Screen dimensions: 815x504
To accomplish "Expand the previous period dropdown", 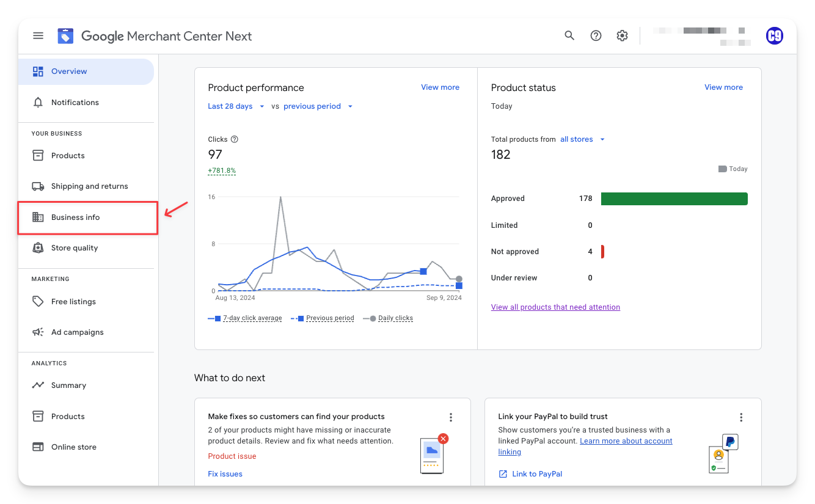I will point(318,106).
